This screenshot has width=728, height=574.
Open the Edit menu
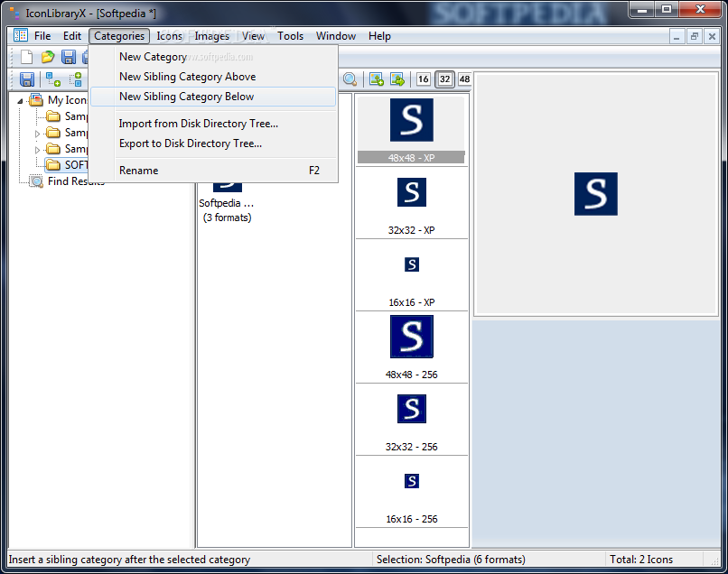coord(72,36)
